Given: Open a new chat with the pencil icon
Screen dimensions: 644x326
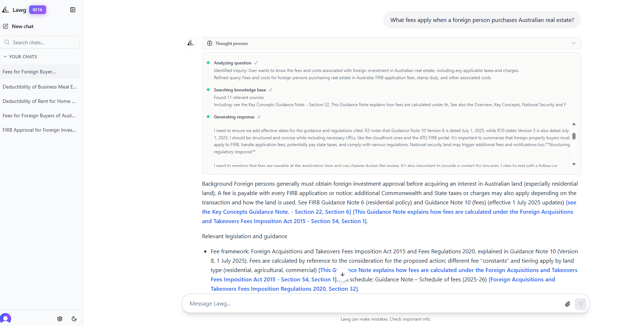Looking at the screenshot, I should click(6, 26).
